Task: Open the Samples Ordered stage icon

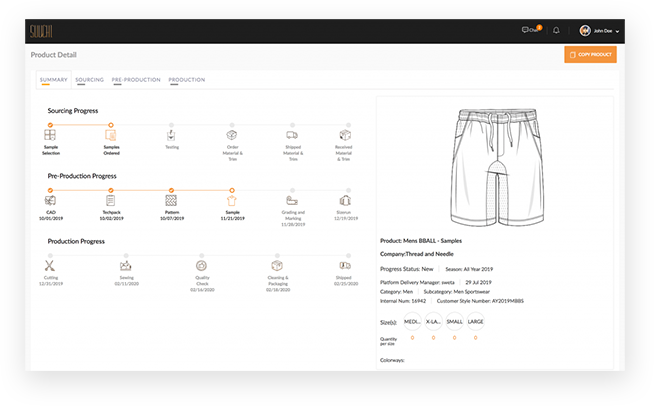Action: click(x=111, y=135)
